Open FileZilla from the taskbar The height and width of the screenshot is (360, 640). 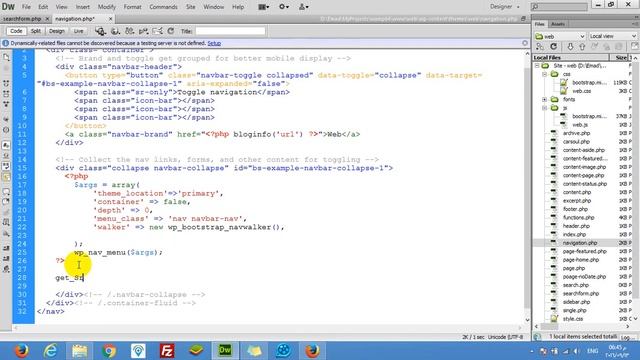167,351
